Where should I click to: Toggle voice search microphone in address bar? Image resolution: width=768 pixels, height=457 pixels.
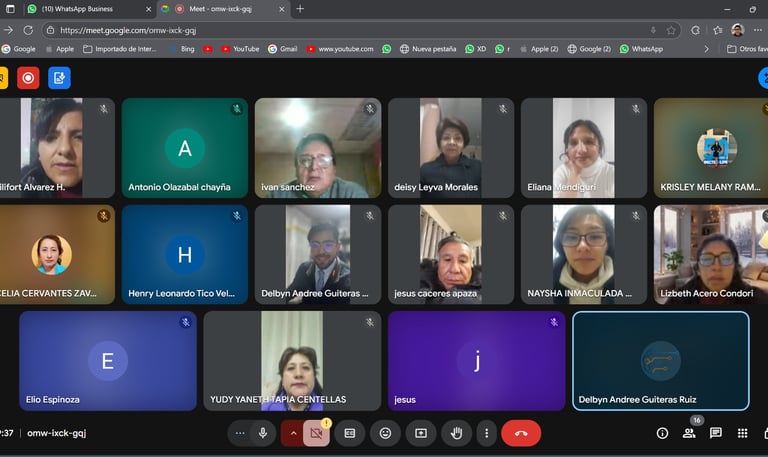coord(653,30)
